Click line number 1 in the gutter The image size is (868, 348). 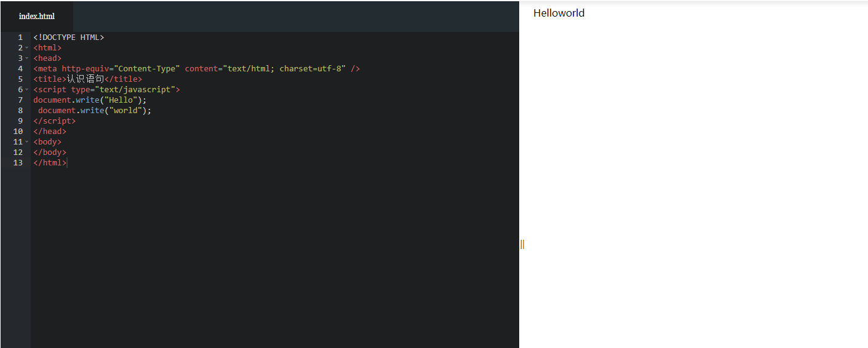[x=20, y=38]
